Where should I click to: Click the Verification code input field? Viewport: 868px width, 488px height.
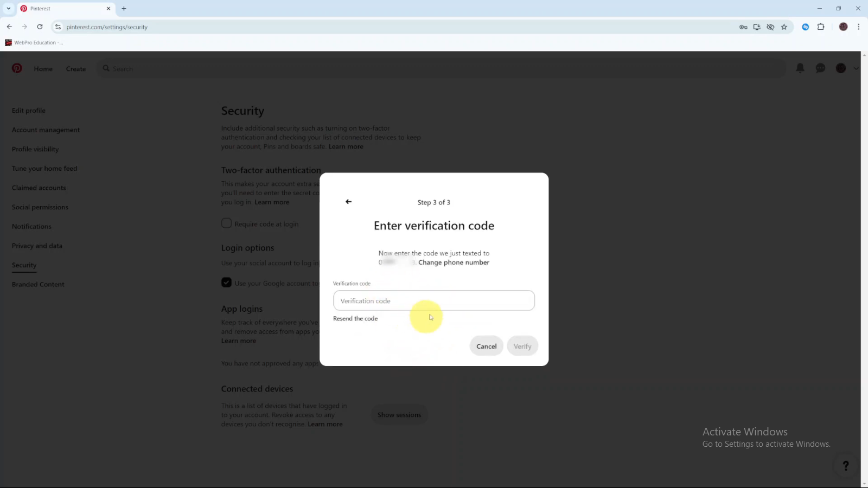coord(434,300)
